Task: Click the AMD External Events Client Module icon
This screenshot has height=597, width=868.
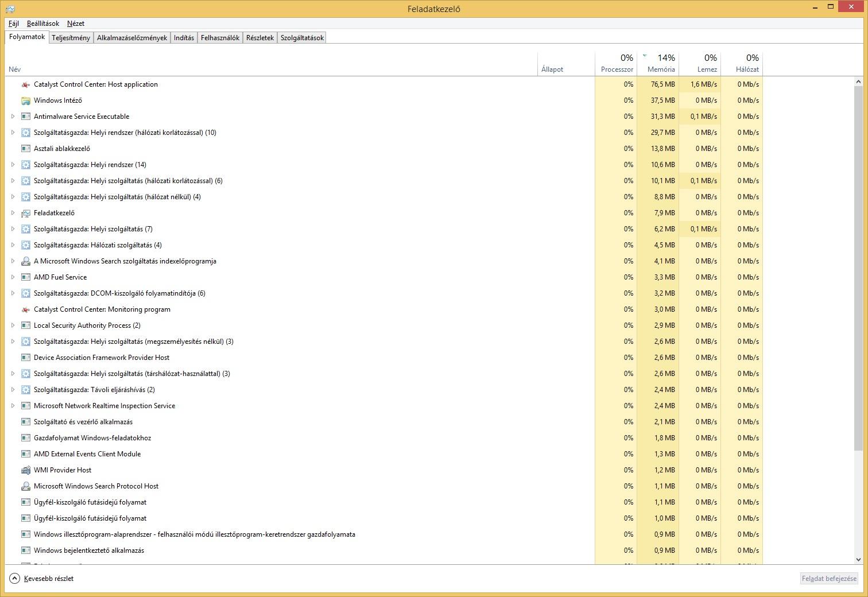Action: (25, 454)
